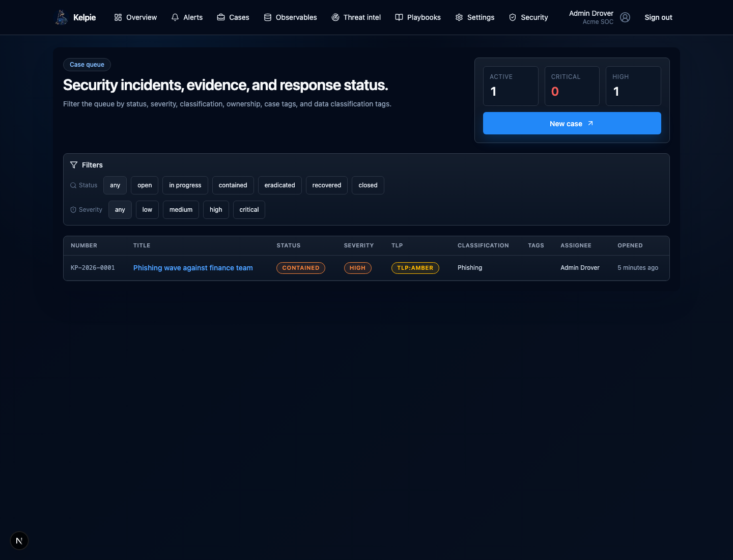Viewport: 733px width, 560px height.
Task: Filter status by recovered
Action: (x=327, y=185)
